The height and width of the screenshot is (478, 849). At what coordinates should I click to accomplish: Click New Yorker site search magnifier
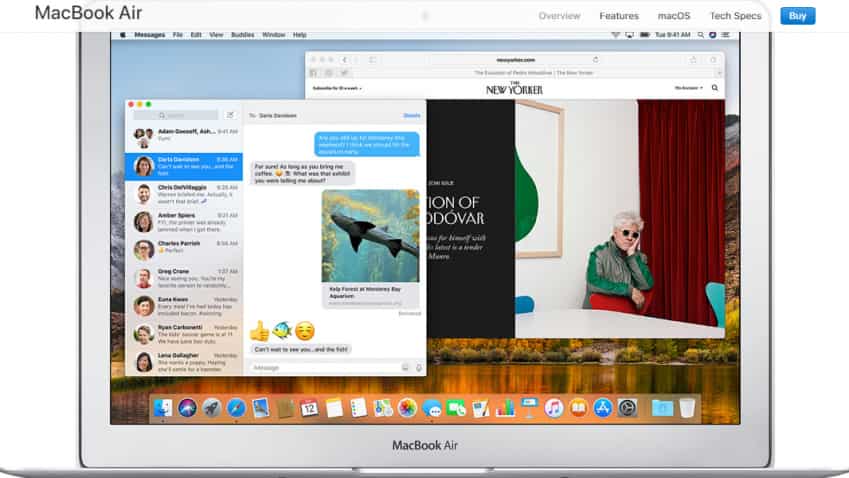click(715, 88)
